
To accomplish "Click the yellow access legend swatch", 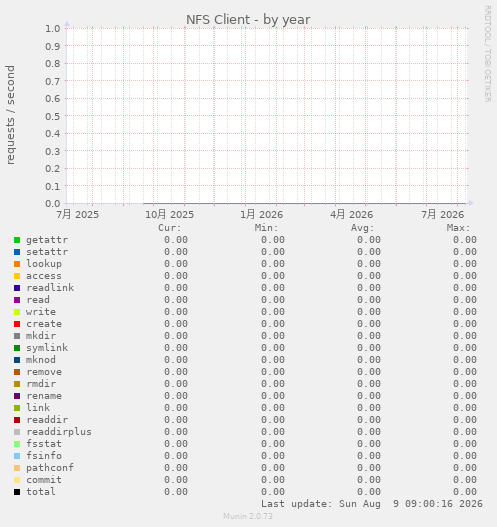I will (17, 276).
